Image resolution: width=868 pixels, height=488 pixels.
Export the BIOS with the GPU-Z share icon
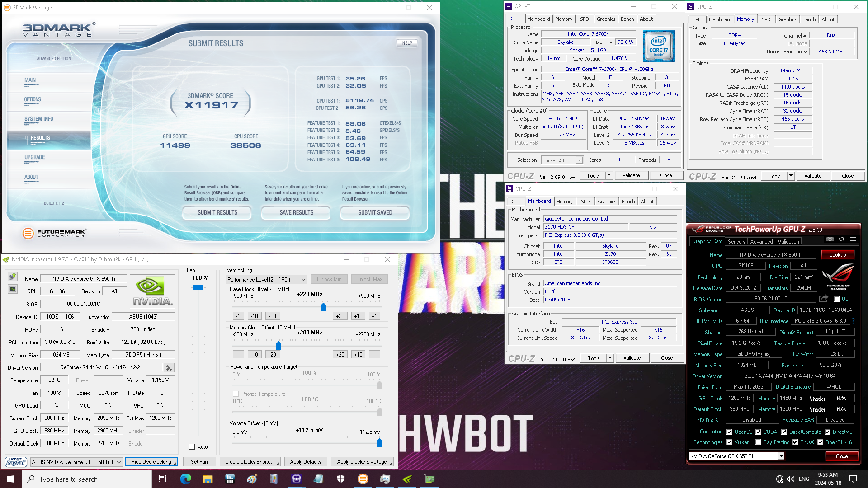tap(823, 299)
